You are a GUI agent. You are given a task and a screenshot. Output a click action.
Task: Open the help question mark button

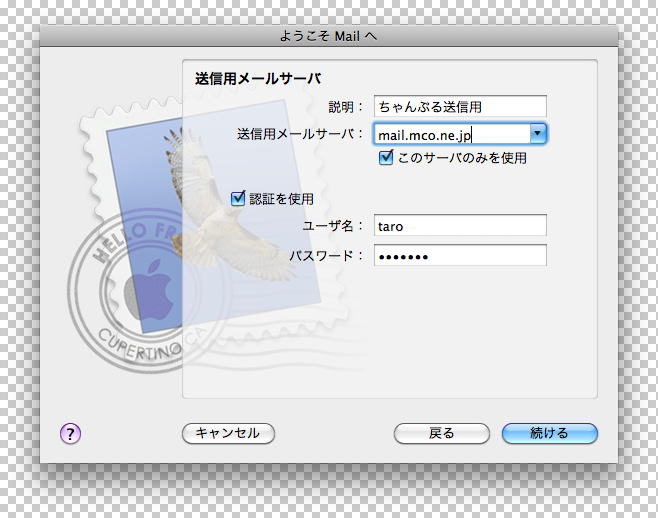click(70, 433)
